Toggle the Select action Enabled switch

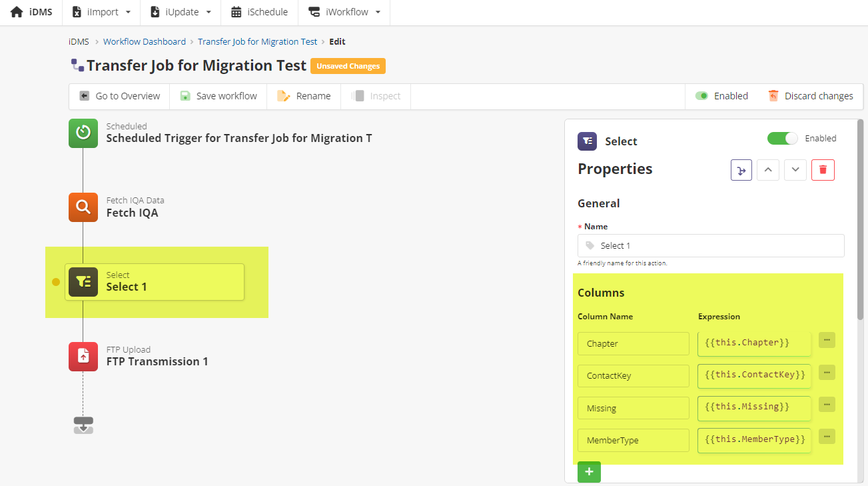tap(782, 139)
